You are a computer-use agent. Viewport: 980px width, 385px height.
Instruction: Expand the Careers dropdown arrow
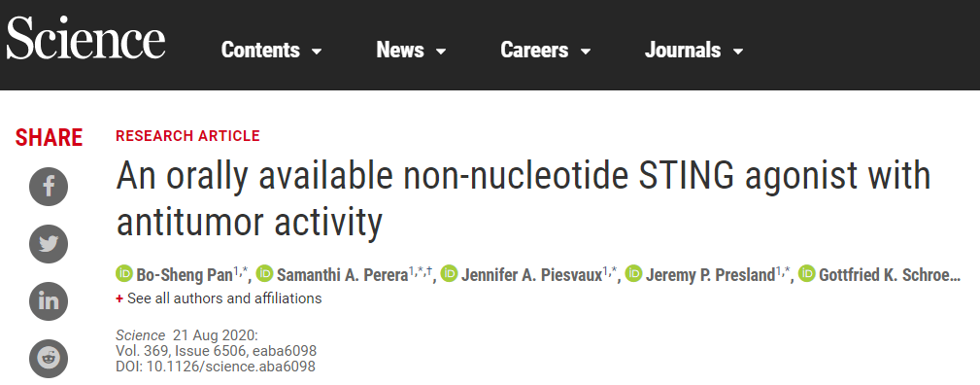tap(586, 52)
